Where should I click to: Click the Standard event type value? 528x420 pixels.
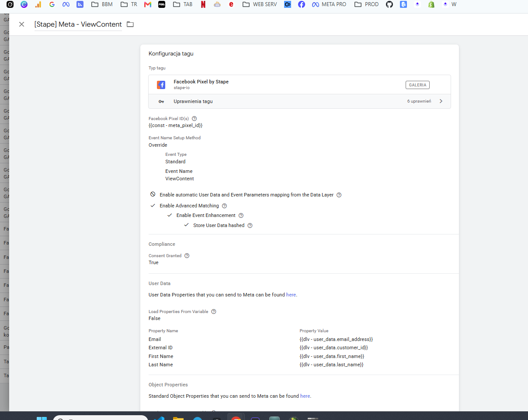(175, 162)
